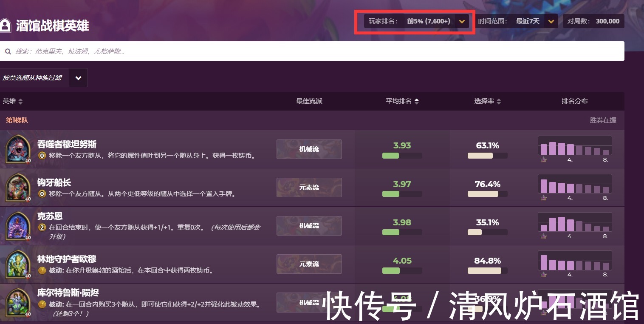Sort by 英雄 column header
This screenshot has height=324, width=644.
point(12,101)
